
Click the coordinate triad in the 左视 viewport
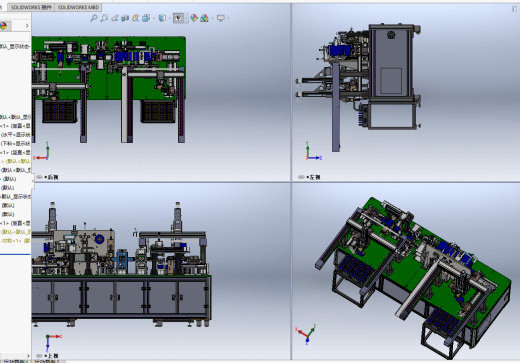coord(314,151)
